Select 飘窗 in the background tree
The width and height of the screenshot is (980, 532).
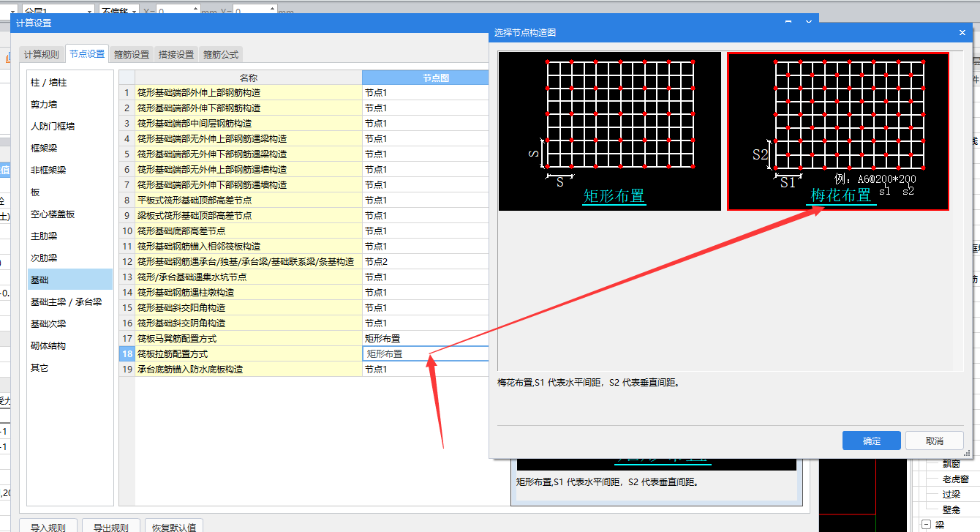(951, 463)
